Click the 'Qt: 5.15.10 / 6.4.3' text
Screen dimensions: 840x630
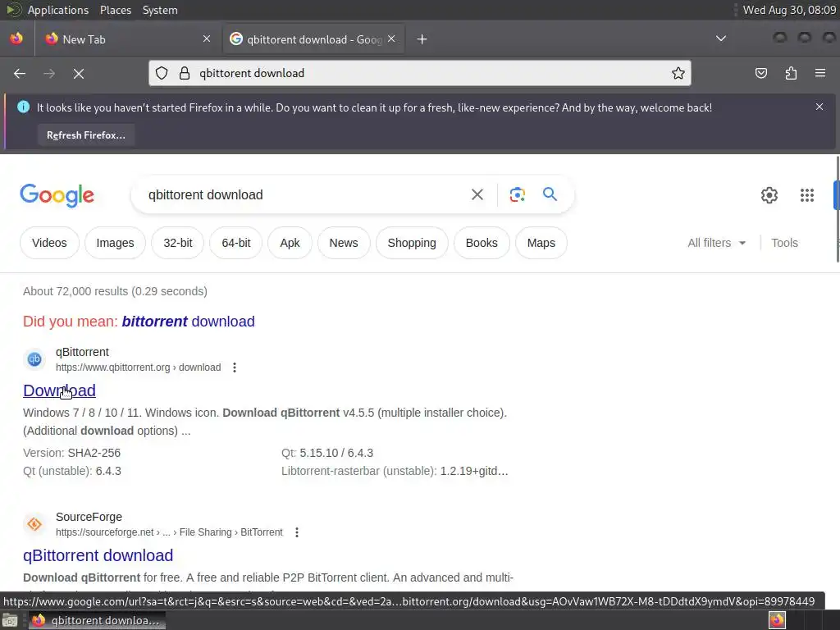327,453
